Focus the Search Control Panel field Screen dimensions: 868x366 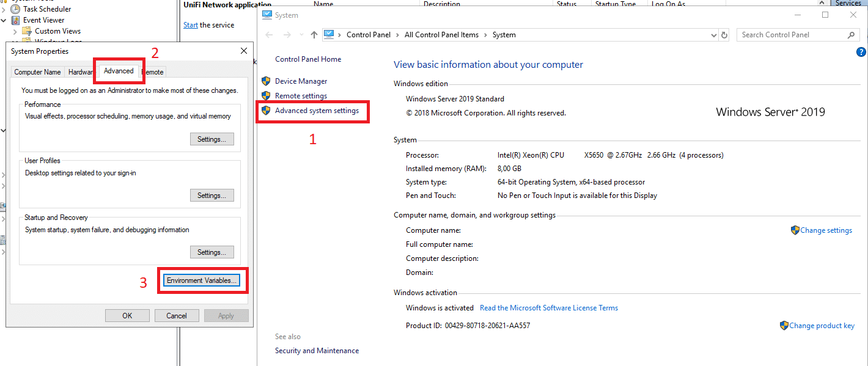(797, 35)
